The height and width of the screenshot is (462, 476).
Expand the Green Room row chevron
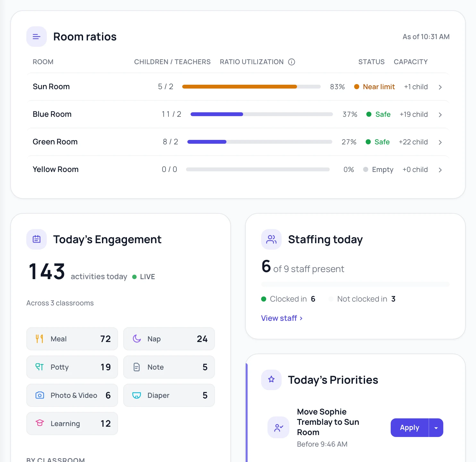pos(440,142)
